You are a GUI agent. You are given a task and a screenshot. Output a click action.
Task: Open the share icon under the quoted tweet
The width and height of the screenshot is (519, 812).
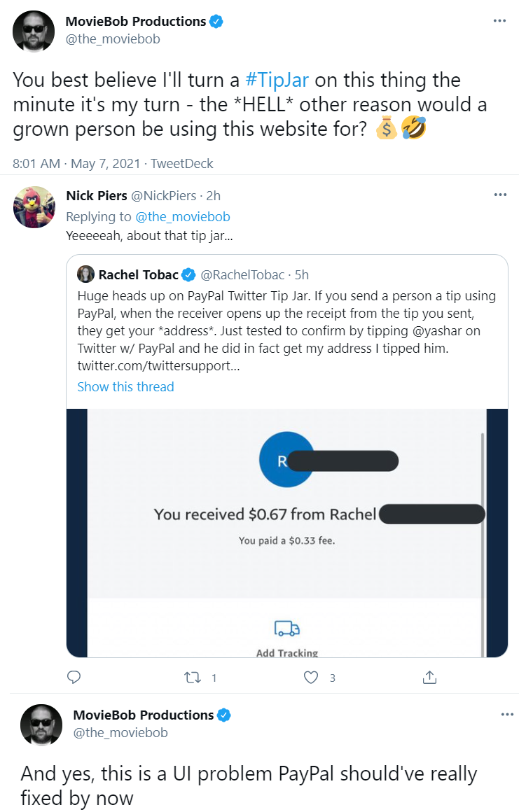click(x=429, y=677)
